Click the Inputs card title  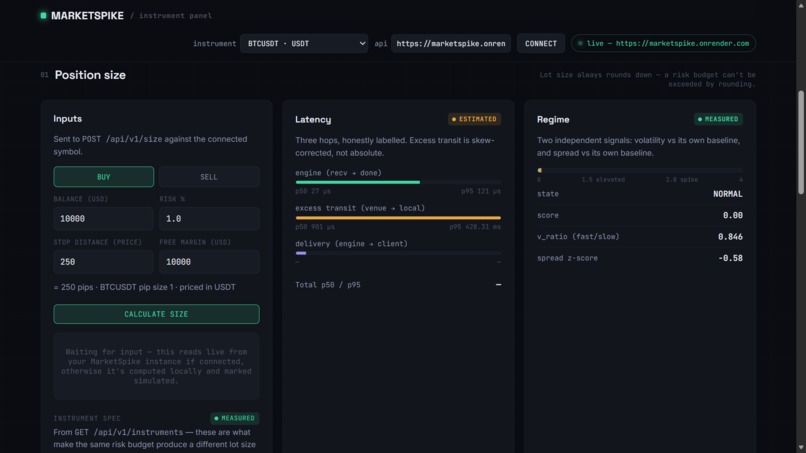tap(67, 119)
